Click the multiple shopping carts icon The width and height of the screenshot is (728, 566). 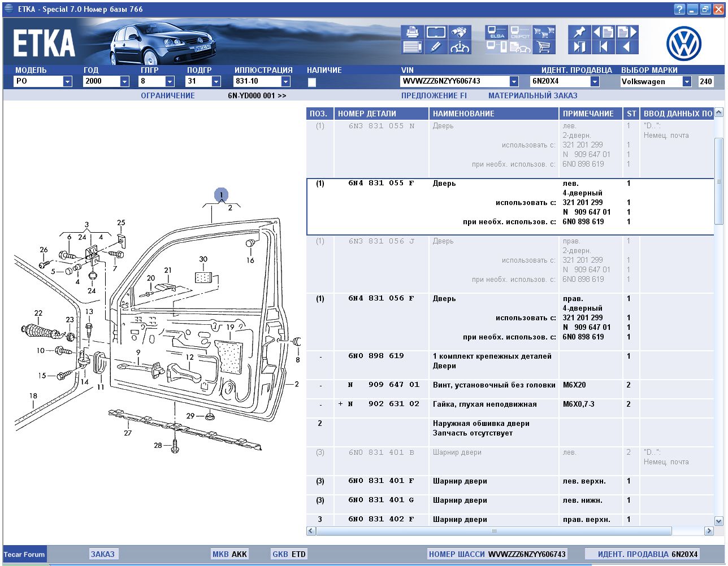pos(544,32)
